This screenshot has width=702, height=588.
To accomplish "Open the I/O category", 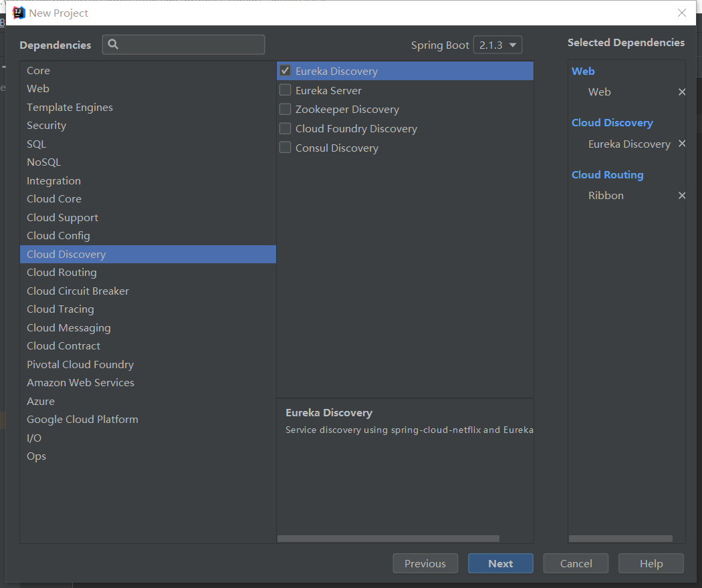I will pyautogui.click(x=148, y=438).
